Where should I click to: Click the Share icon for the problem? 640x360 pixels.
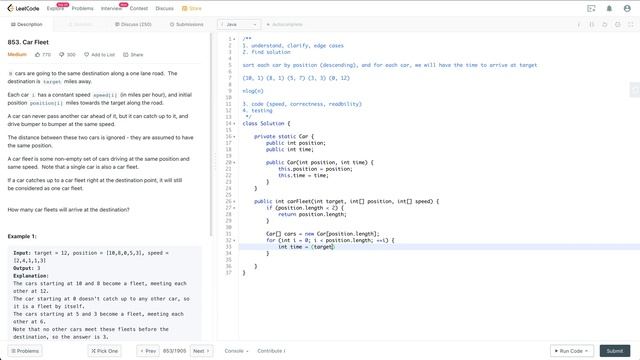click(x=126, y=54)
